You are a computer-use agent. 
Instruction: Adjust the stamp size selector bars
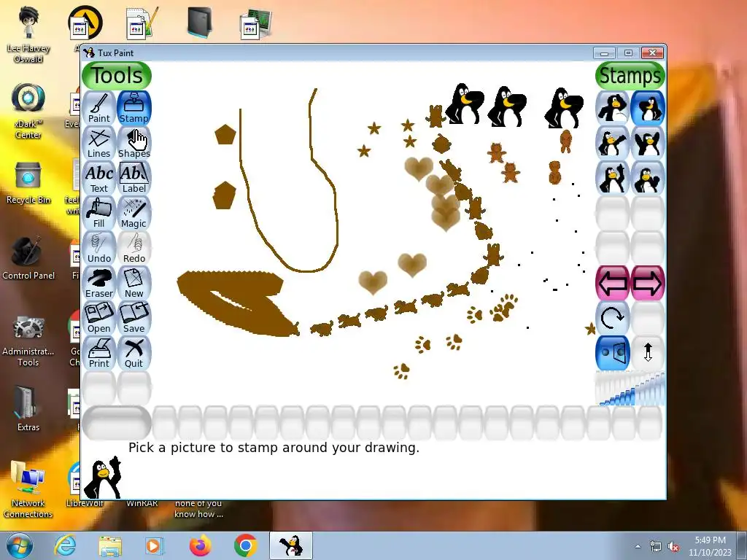click(x=630, y=389)
